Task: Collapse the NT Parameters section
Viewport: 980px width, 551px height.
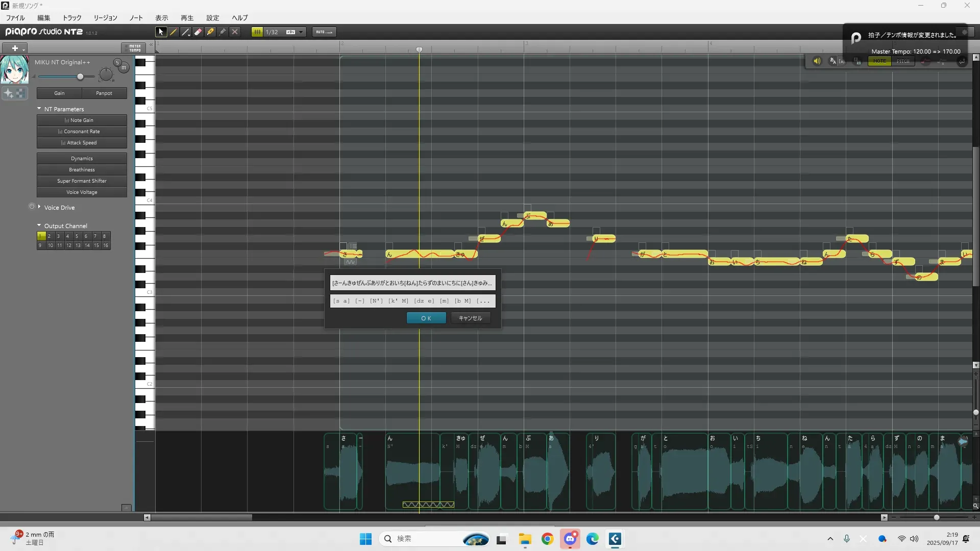Action: [39, 109]
